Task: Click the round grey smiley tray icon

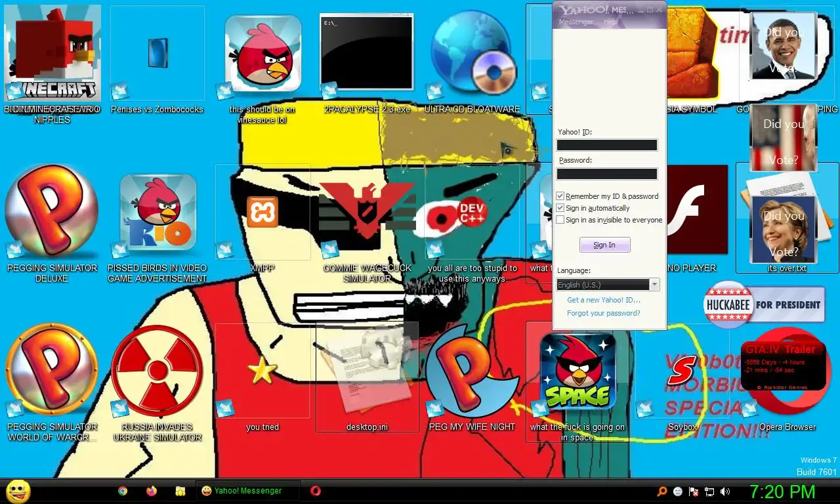Action: [x=678, y=492]
